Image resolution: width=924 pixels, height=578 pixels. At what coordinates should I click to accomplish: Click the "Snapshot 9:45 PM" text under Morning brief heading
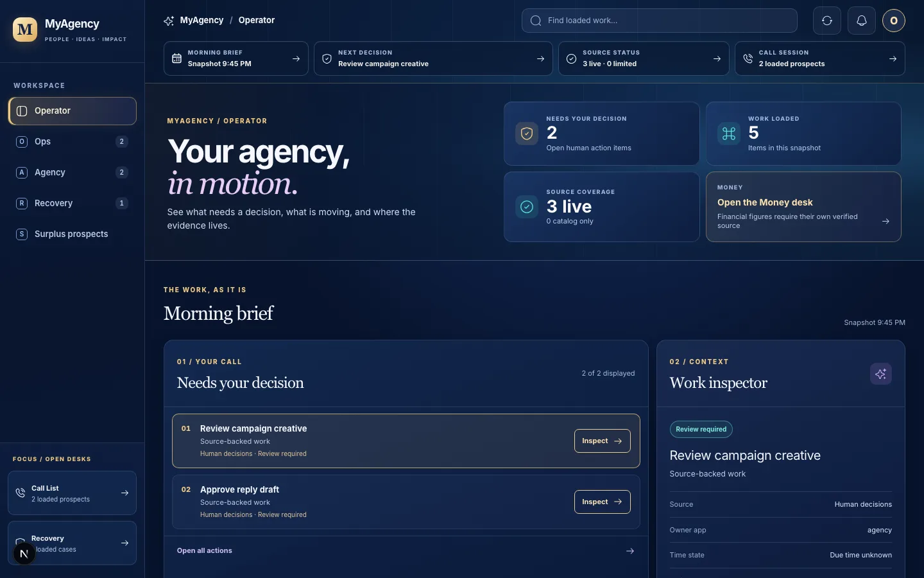point(875,323)
